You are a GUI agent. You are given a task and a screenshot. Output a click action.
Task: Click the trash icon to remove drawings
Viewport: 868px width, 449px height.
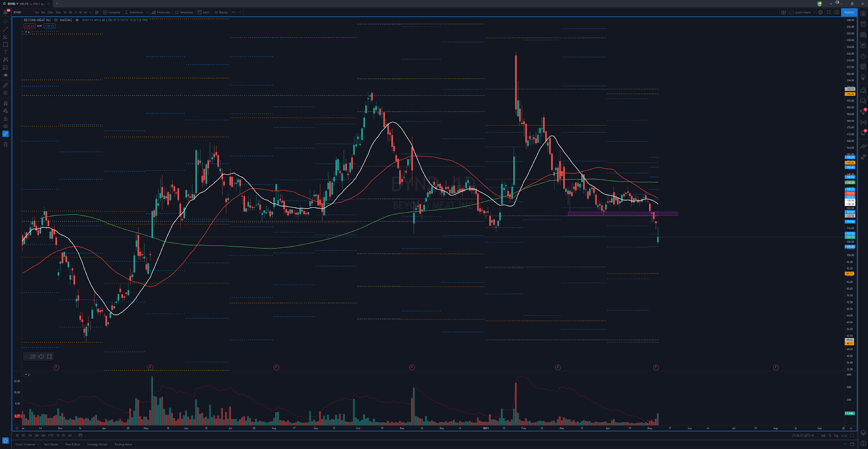tap(5, 144)
